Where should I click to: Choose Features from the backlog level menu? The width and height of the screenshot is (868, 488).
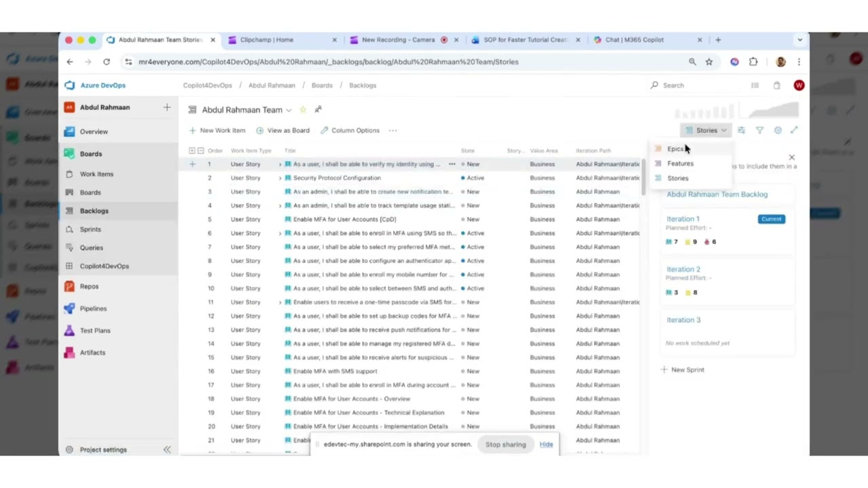(x=680, y=163)
